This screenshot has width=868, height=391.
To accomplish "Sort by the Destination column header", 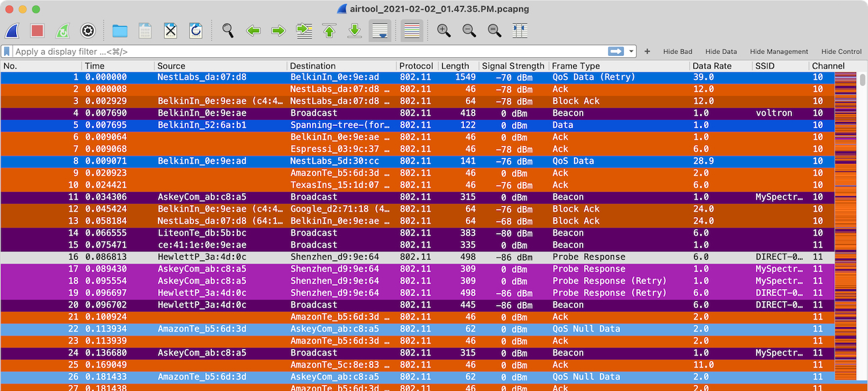I will [341, 66].
